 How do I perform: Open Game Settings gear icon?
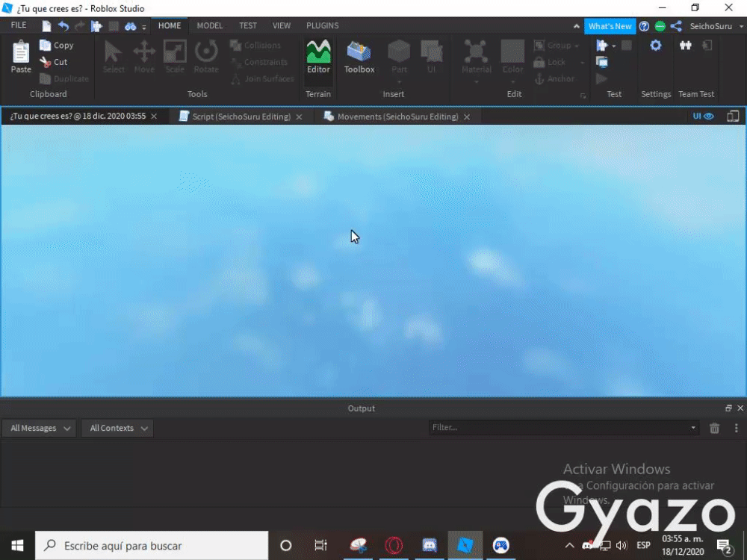656,46
